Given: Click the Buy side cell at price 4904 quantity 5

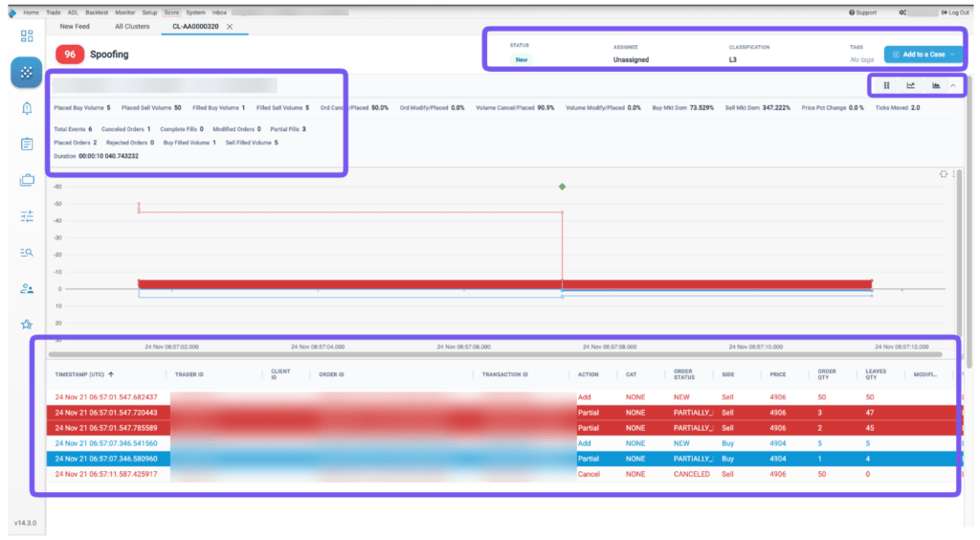Looking at the screenshot, I should (727, 443).
